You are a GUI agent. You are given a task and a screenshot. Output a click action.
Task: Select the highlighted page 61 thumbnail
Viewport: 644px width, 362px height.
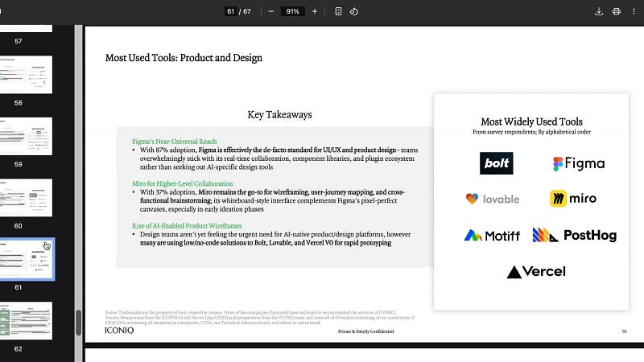[27, 259]
